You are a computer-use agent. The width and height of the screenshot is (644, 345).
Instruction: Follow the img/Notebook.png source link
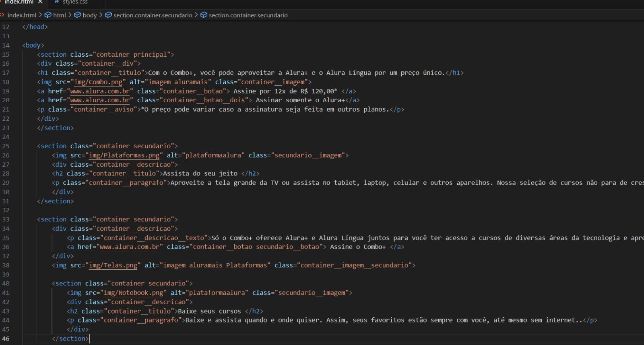tap(134, 293)
